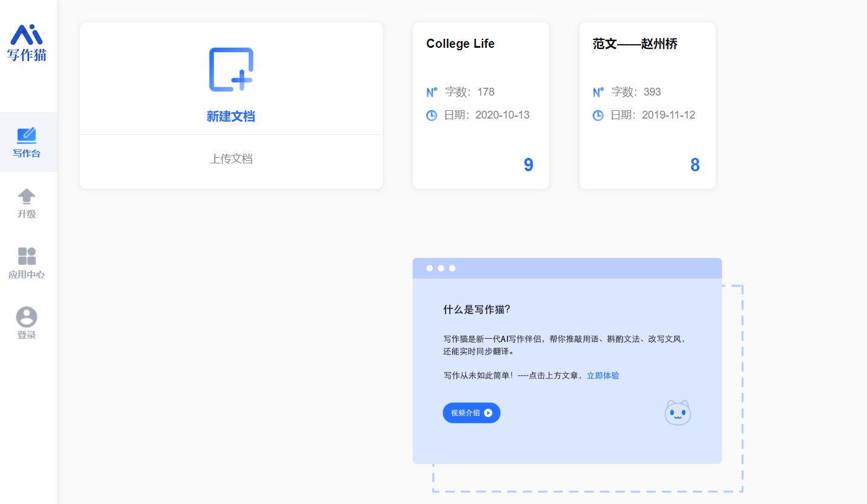
Task: Click 日期：2020-10-13 text
Action: [487, 115]
